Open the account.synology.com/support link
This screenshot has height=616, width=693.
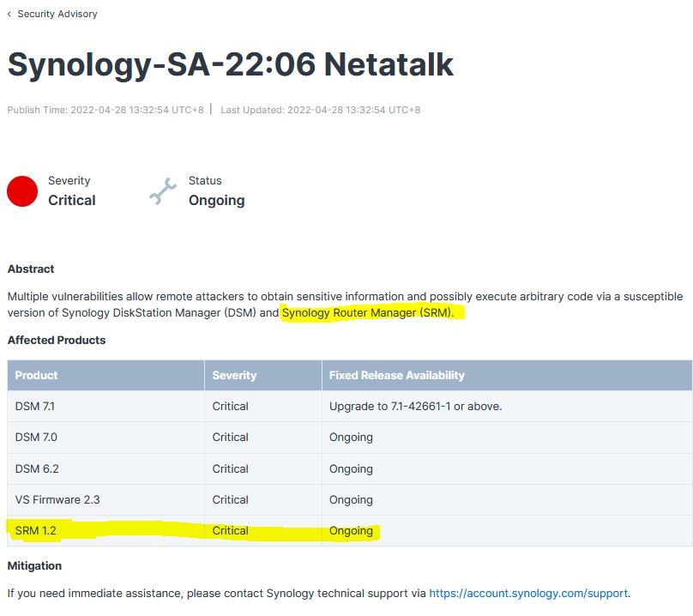[x=528, y=593]
